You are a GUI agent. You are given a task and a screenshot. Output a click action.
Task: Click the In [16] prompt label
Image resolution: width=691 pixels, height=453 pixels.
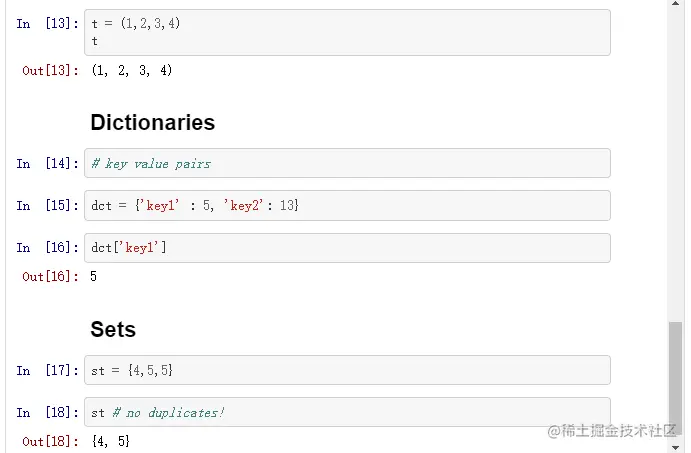pyautogui.click(x=47, y=248)
